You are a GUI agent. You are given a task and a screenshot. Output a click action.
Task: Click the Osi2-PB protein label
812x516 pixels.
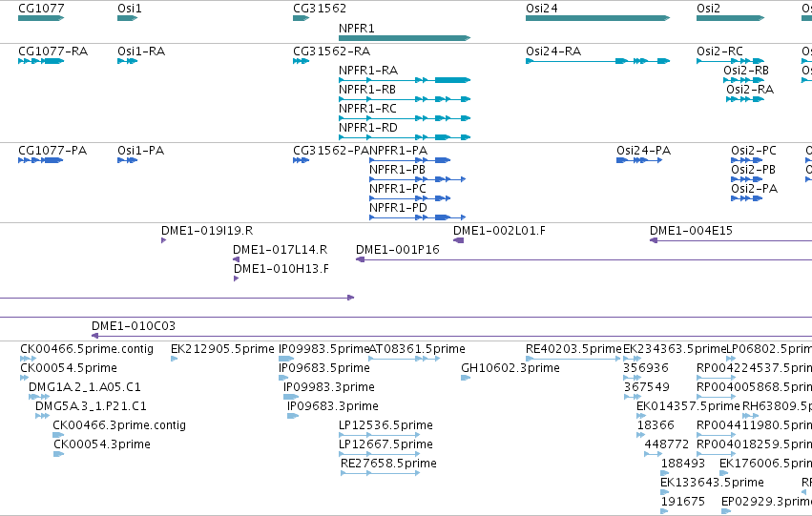753,170
